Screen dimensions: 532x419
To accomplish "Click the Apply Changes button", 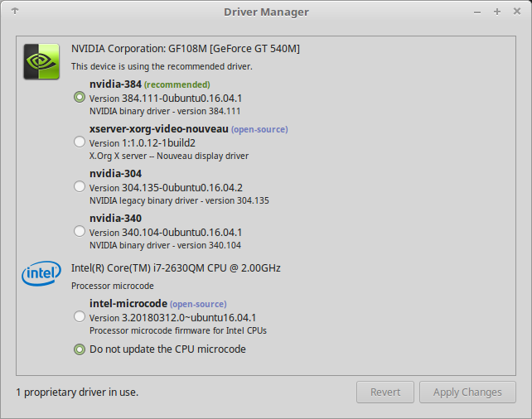I will [467, 393].
